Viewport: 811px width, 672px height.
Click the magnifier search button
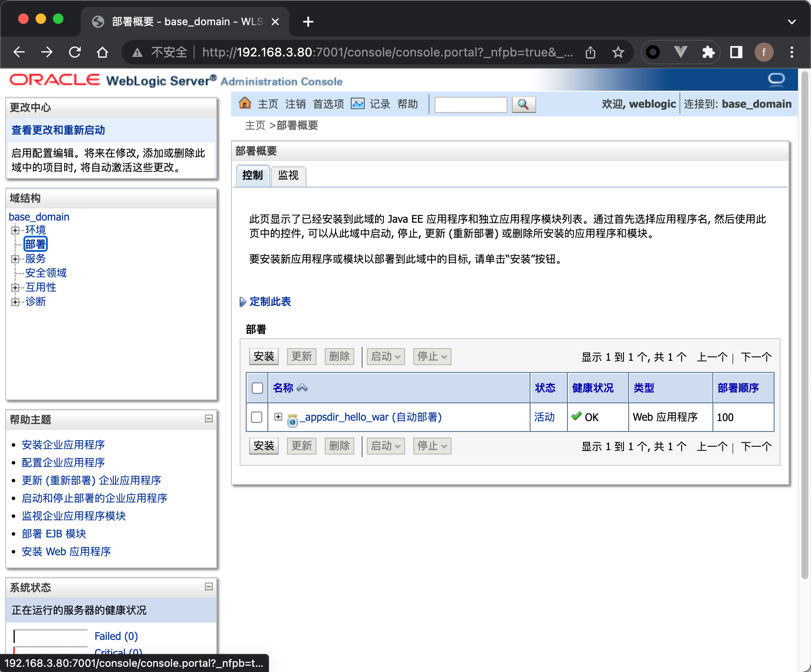[523, 105]
